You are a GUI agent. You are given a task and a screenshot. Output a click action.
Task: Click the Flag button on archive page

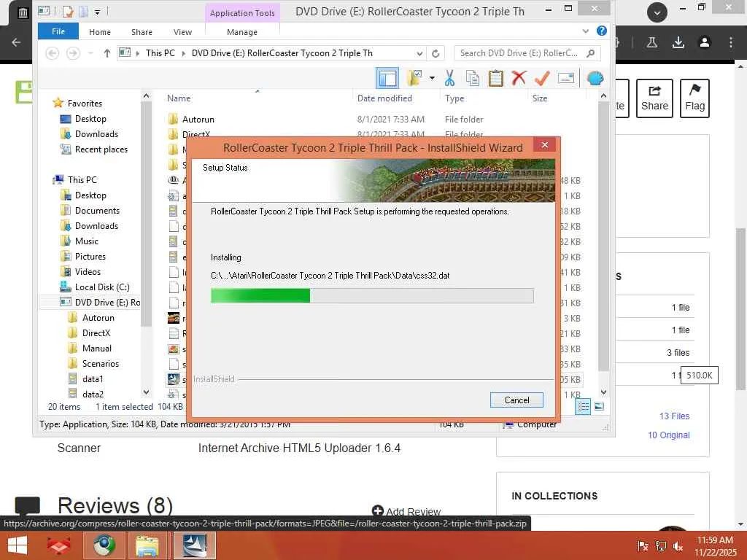pyautogui.click(x=694, y=98)
